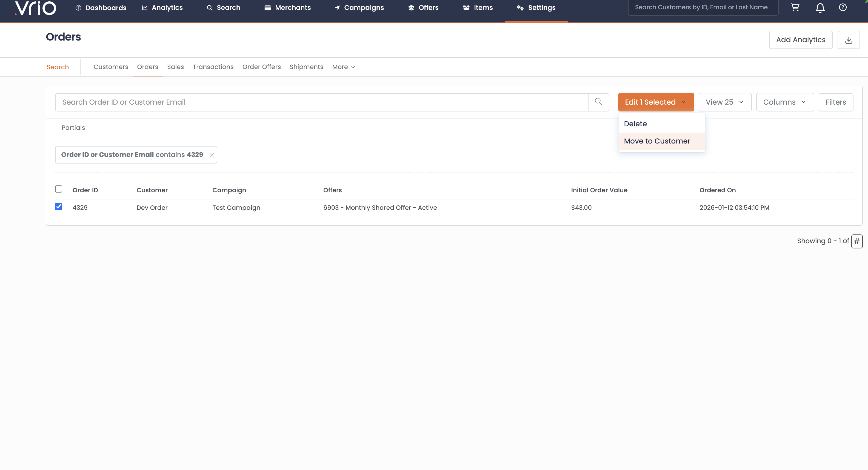The width and height of the screenshot is (868, 470).
Task: Click the page number # box
Action: [x=857, y=241]
